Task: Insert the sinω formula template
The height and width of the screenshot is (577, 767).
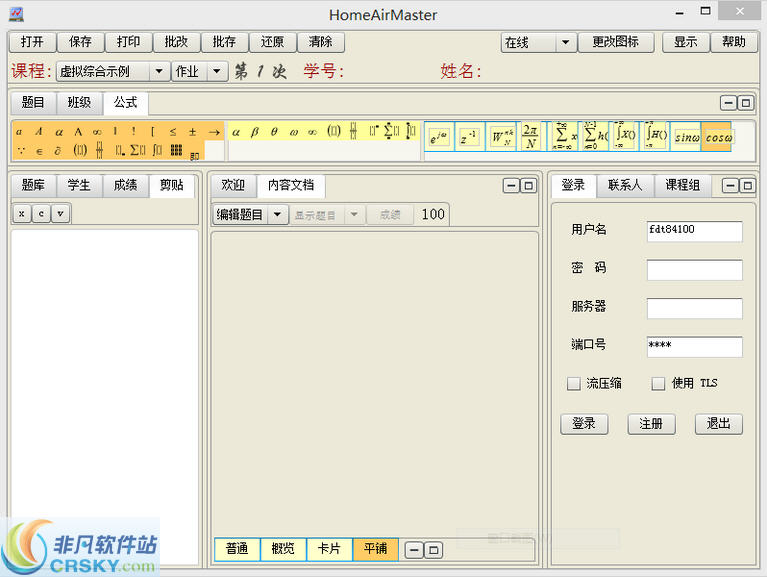Action: (x=686, y=137)
